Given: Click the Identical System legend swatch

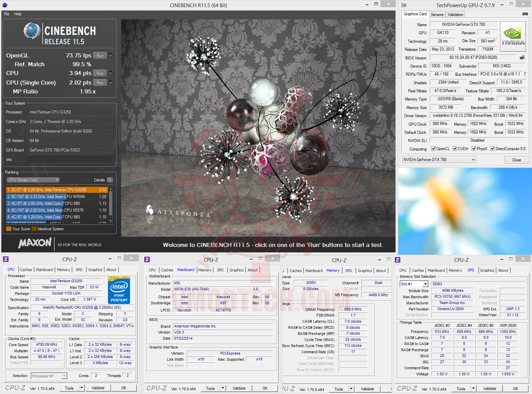Looking at the screenshot, I should [x=34, y=229].
